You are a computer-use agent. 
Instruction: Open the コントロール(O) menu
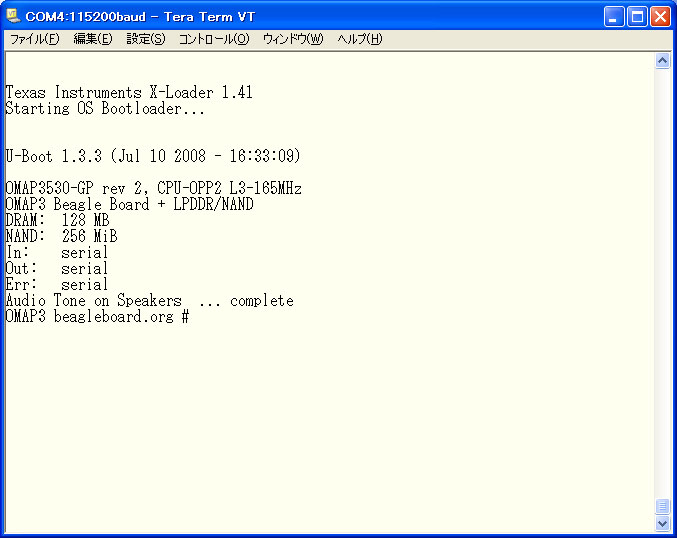214,39
